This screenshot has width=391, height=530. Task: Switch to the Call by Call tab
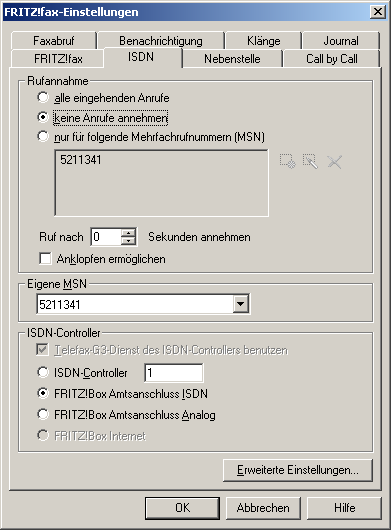(x=332, y=59)
